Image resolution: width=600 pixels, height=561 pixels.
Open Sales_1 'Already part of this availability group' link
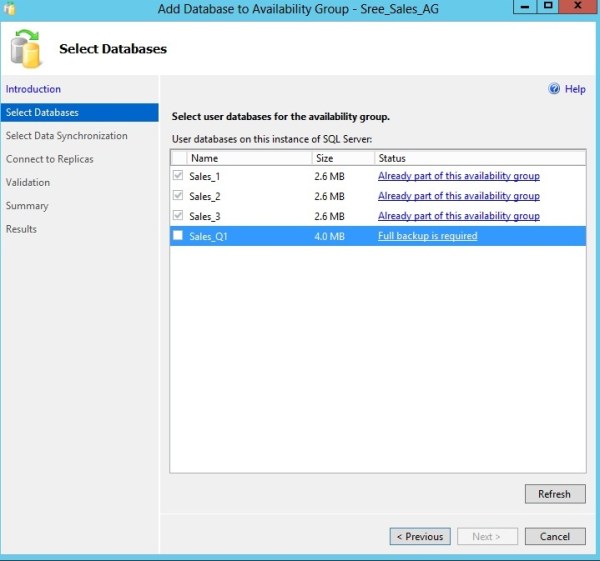[x=458, y=176]
